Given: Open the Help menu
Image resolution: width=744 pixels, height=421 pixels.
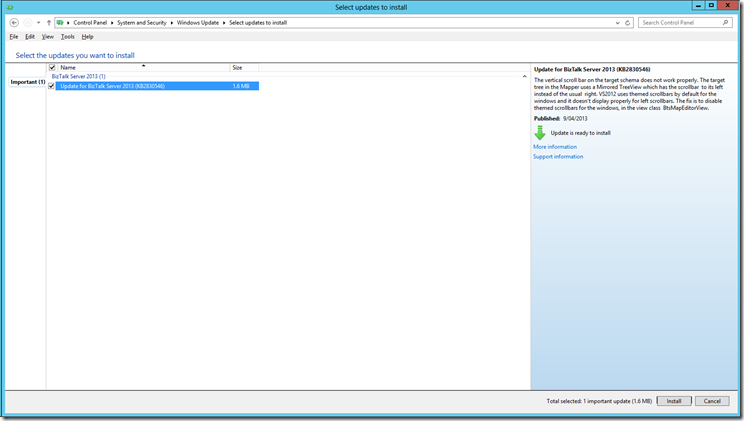Looking at the screenshot, I should pos(87,37).
